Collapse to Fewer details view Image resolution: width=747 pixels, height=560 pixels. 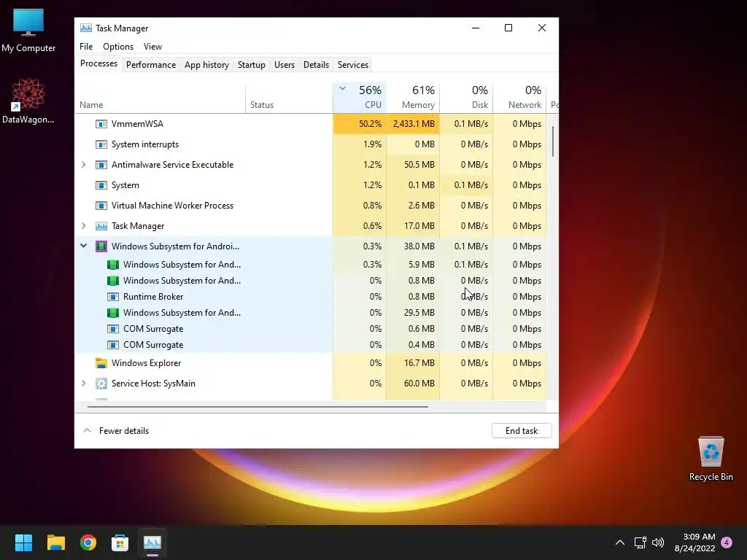tap(116, 431)
